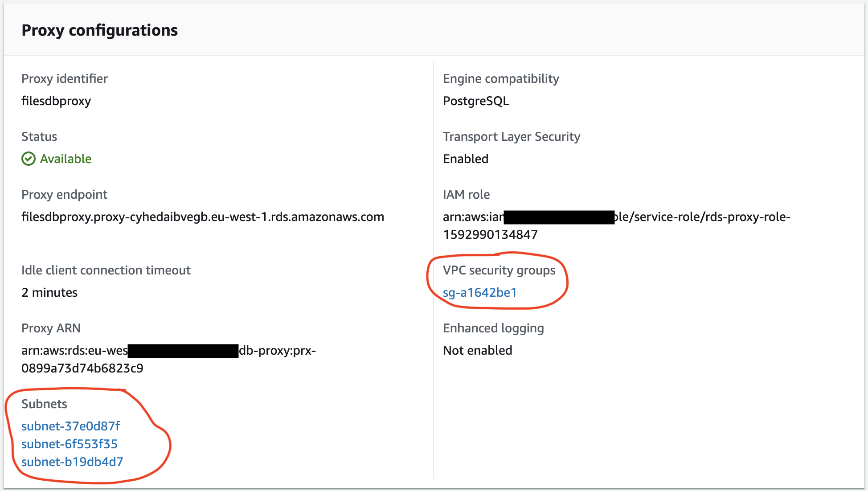Click the VPC security groups label
Image resolution: width=868 pixels, height=491 pixels.
tap(499, 270)
